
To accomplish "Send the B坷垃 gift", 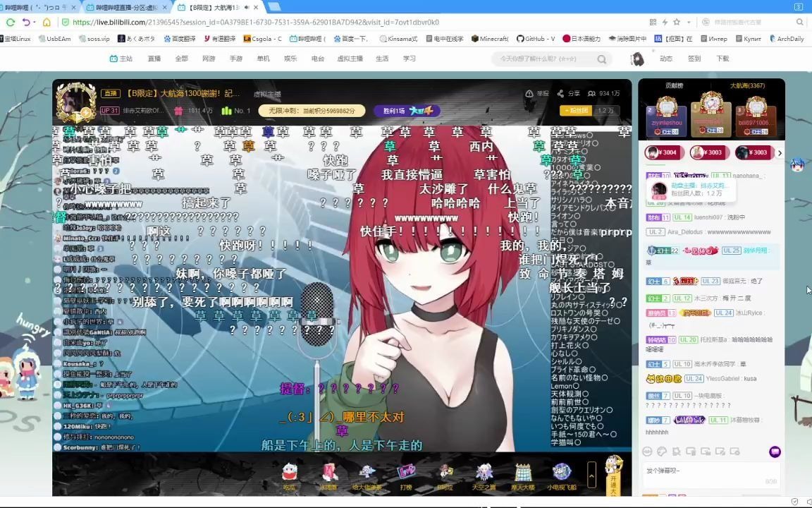I will tap(445, 476).
